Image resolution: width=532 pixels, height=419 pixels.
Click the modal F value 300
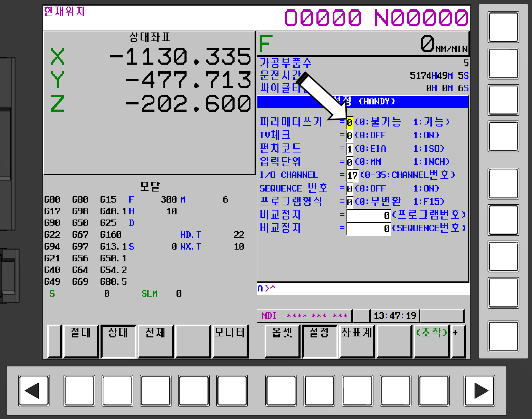pyautogui.click(x=169, y=199)
